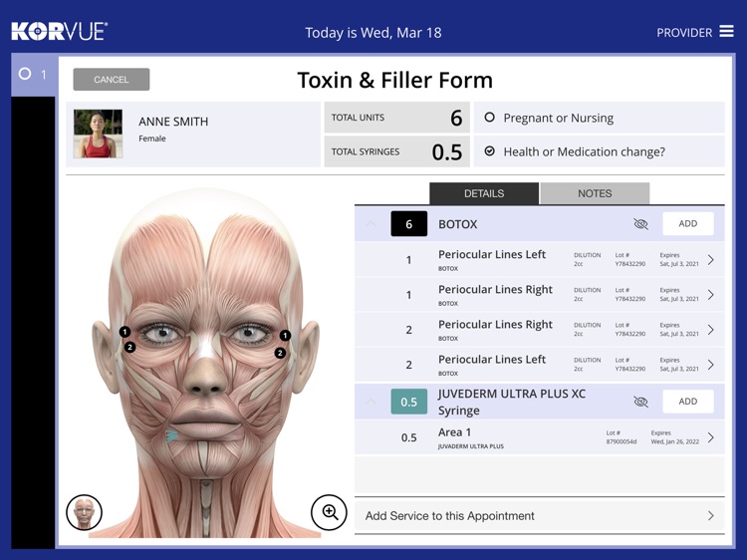Screen dimensions: 747x560
Task: Click the black BOTOX 6 units badge
Action: 408,224
